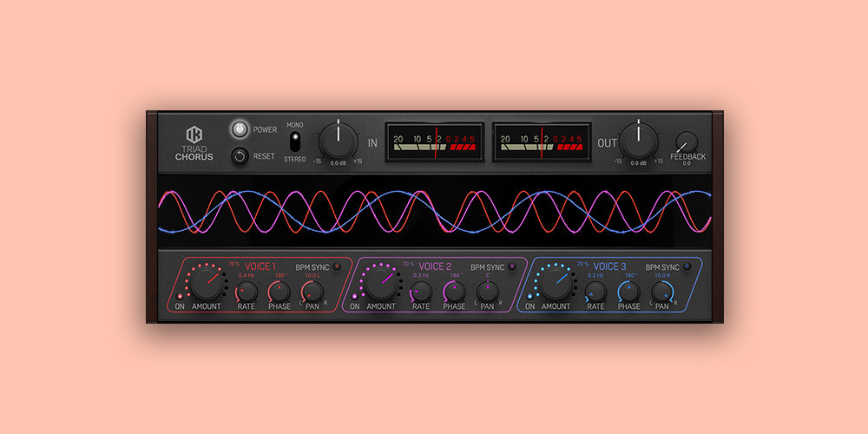868x434 pixels.
Task: Click Voice 2 Phase knob
Action: click(454, 291)
